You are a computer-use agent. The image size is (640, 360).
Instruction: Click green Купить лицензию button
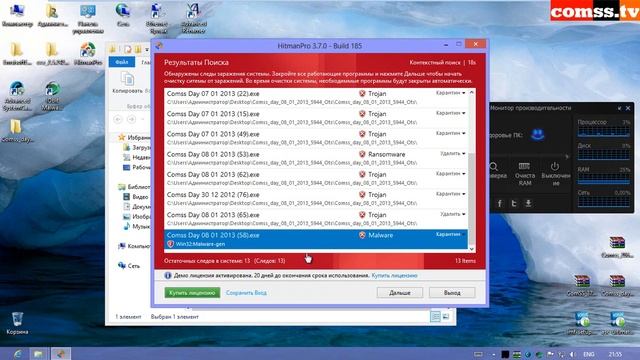192,293
